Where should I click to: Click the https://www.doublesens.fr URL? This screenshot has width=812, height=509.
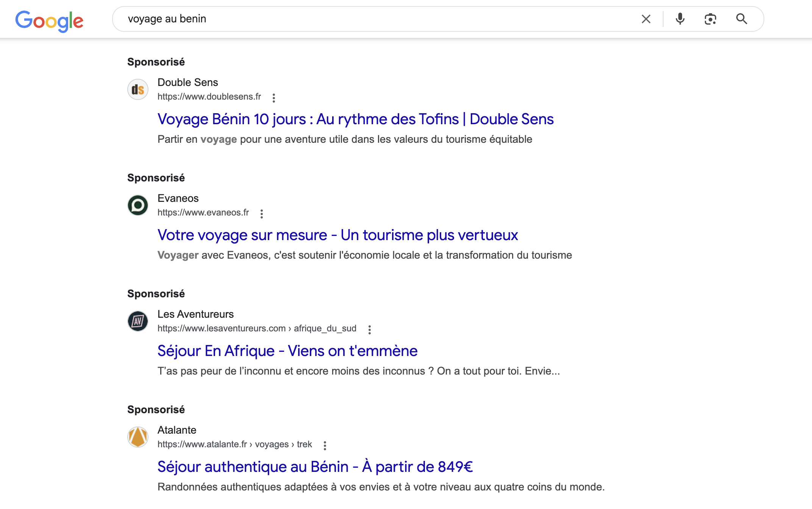tap(209, 97)
